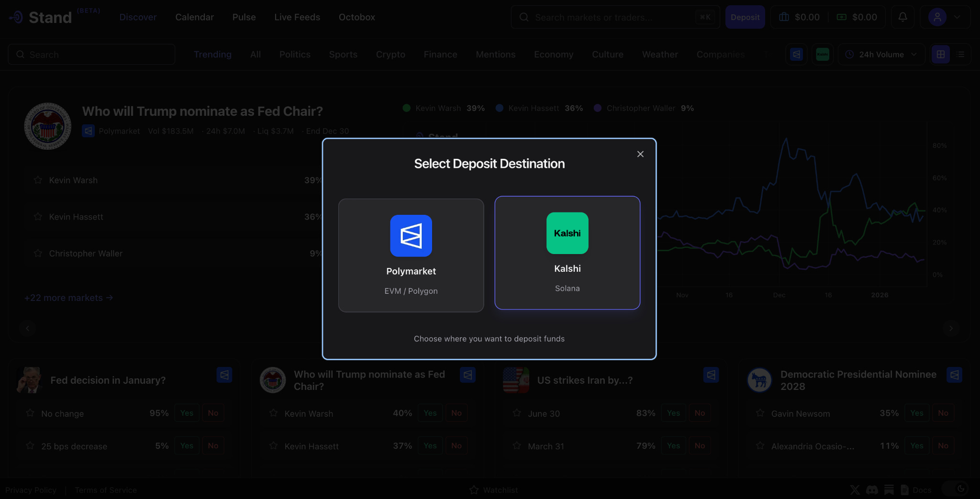Screen dimensions: 980x499
Task: Click the Deposit button in header
Action: tap(745, 17)
